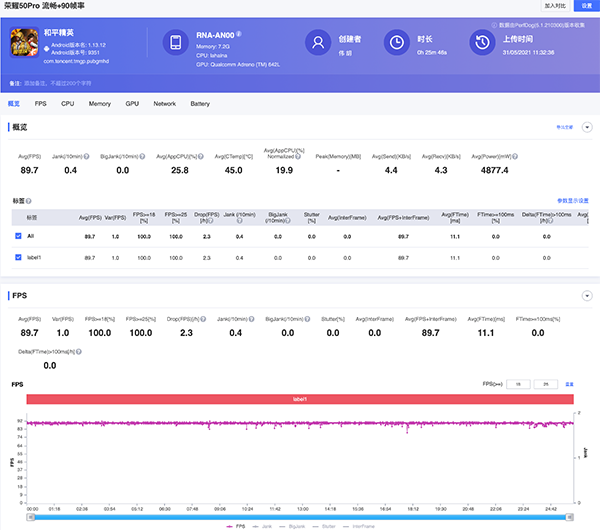
Task: Collapse the 概览 section with chevron
Action: (588, 127)
